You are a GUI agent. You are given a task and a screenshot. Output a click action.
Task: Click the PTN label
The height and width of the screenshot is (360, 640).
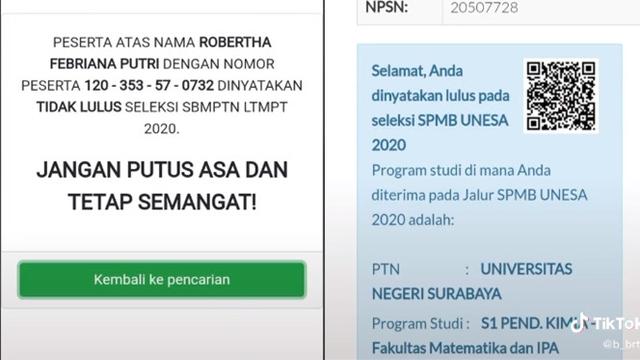pyautogui.click(x=386, y=269)
